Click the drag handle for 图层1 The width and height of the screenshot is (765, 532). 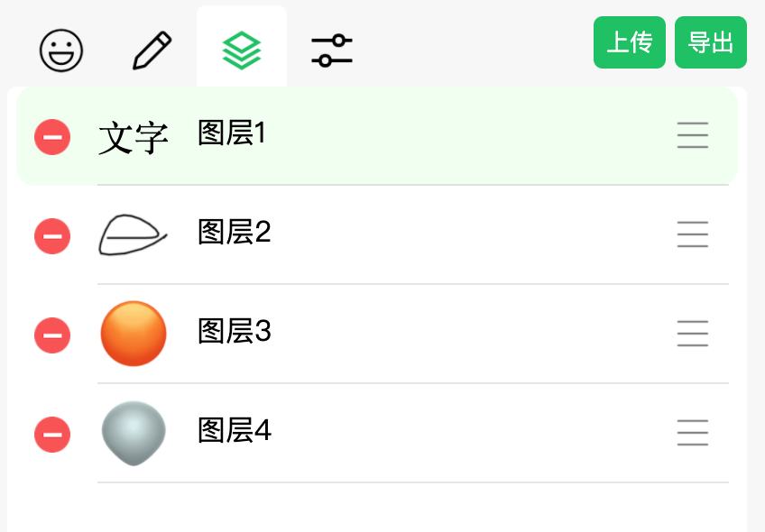pos(693,135)
